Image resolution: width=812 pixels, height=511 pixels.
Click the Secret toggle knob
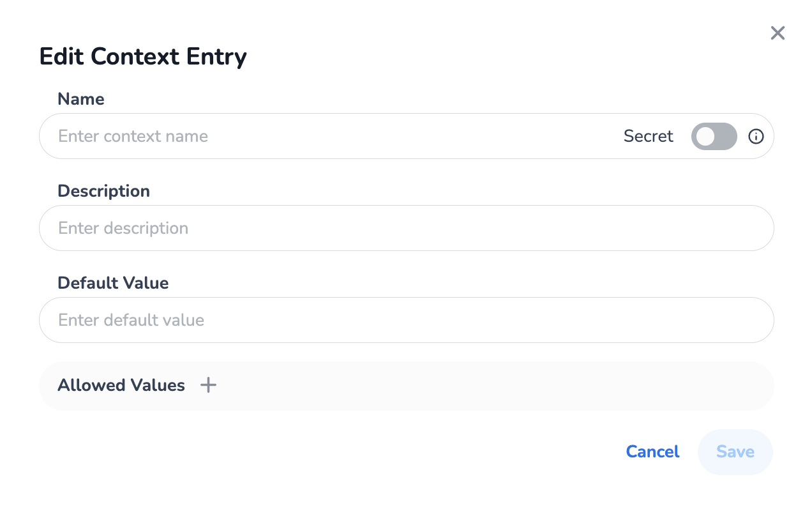[x=705, y=136]
